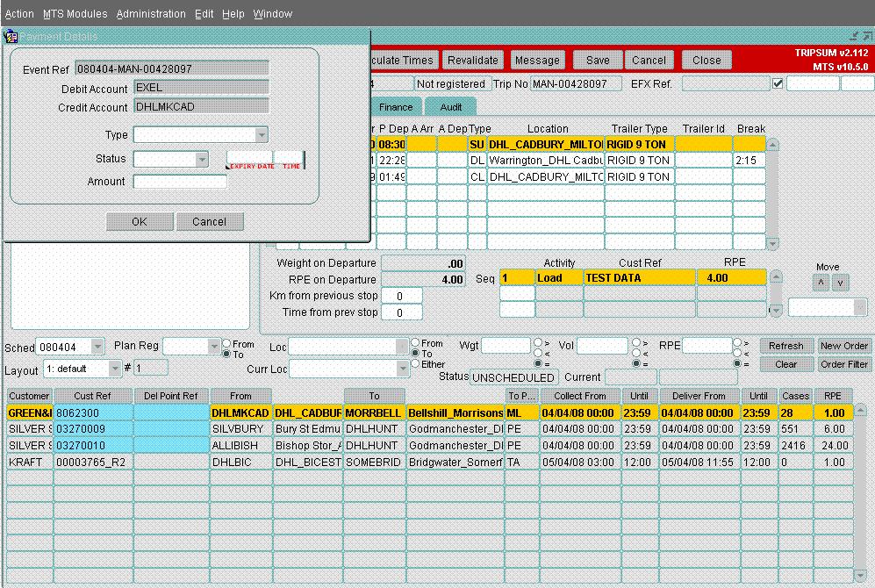The height and width of the screenshot is (588, 875).
Task: Open the Type dropdown in Payment Details
Action: click(262, 135)
